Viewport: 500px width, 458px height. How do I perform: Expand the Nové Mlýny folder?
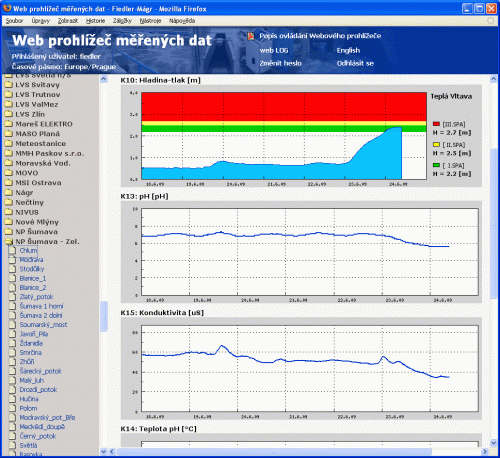[8, 222]
